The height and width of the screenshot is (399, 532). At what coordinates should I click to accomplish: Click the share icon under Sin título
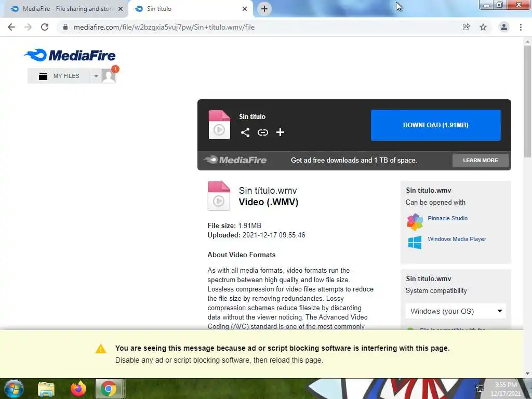[245, 132]
